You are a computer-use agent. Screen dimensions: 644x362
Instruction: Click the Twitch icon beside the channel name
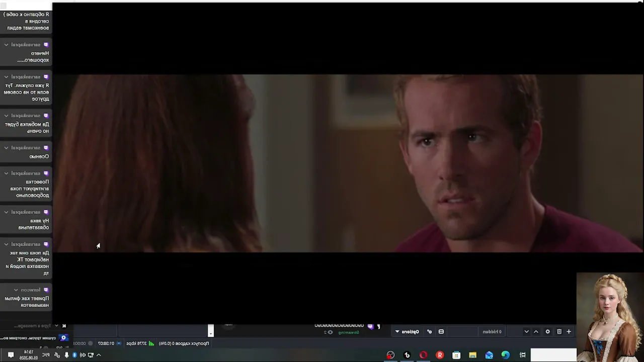pos(370,326)
